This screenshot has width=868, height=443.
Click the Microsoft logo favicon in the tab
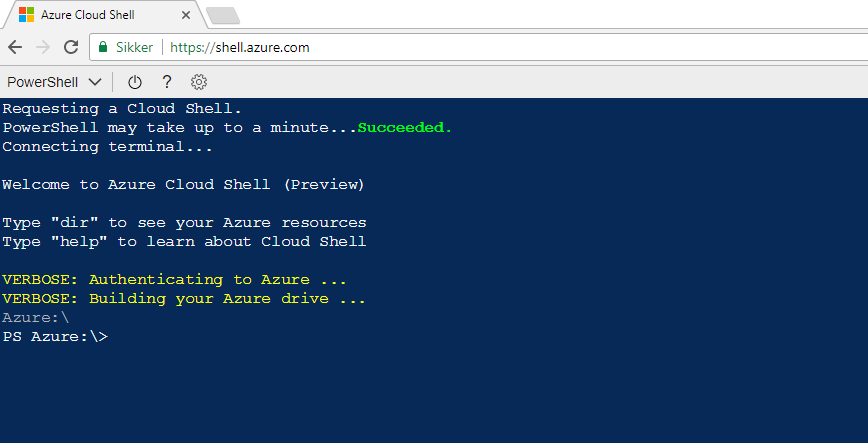click(27, 14)
